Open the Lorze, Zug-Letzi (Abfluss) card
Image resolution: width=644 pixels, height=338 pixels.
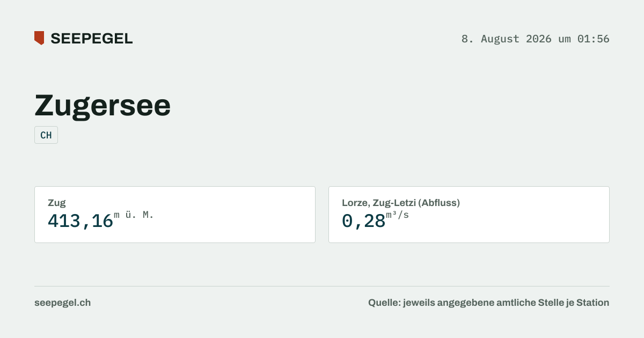(469, 215)
